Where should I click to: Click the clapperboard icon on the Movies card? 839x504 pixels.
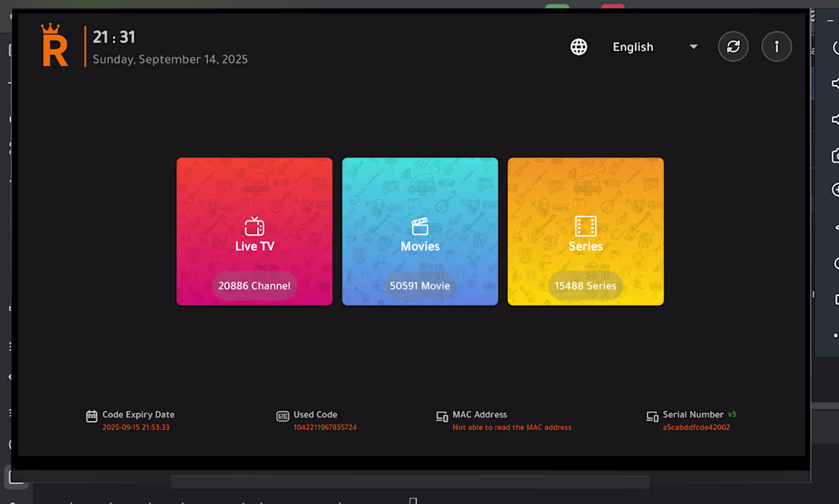click(419, 225)
